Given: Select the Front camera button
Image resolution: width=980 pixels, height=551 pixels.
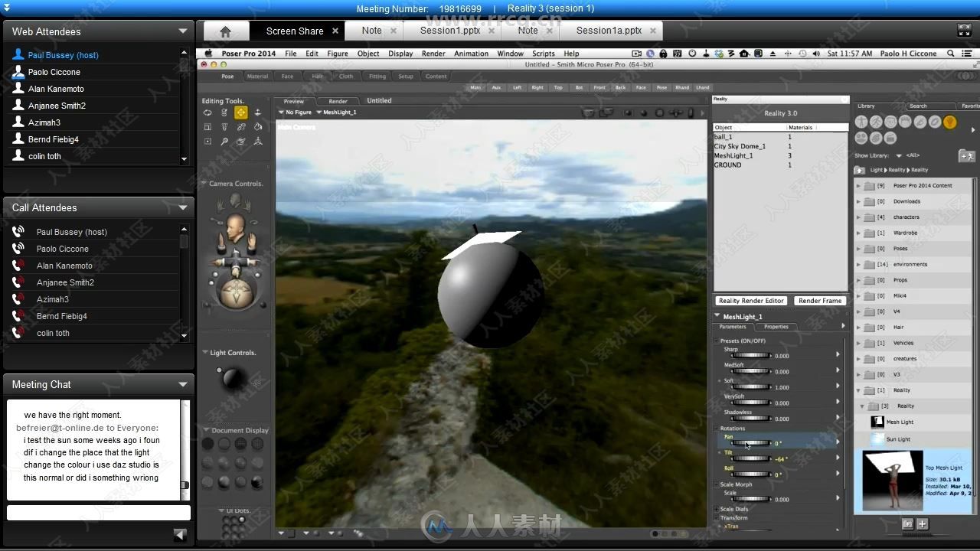Looking at the screenshot, I should pyautogui.click(x=599, y=88).
